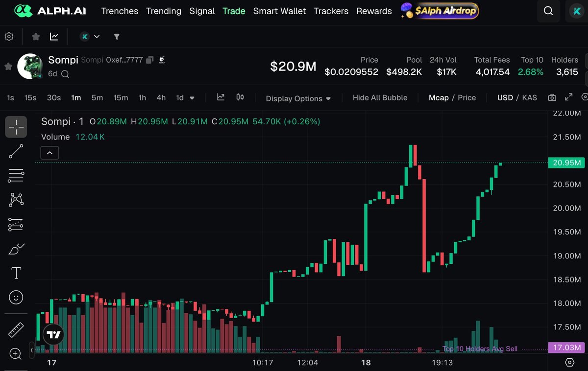Select the horizontal lines Fibonacci tool
The width and height of the screenshot is (588, 371).
pyautogui.click(x=16, y=175)
